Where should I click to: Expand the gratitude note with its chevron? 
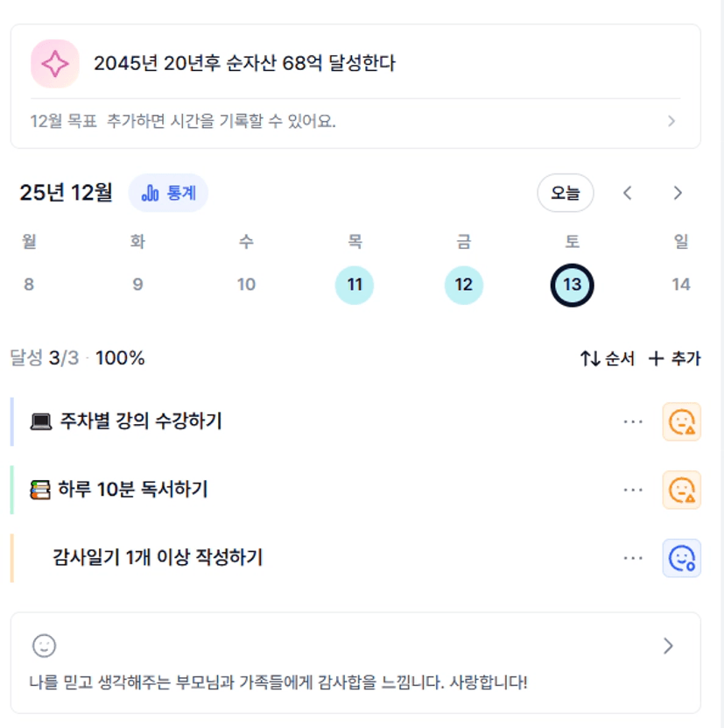pyautogui.click(x=669, y=647)
